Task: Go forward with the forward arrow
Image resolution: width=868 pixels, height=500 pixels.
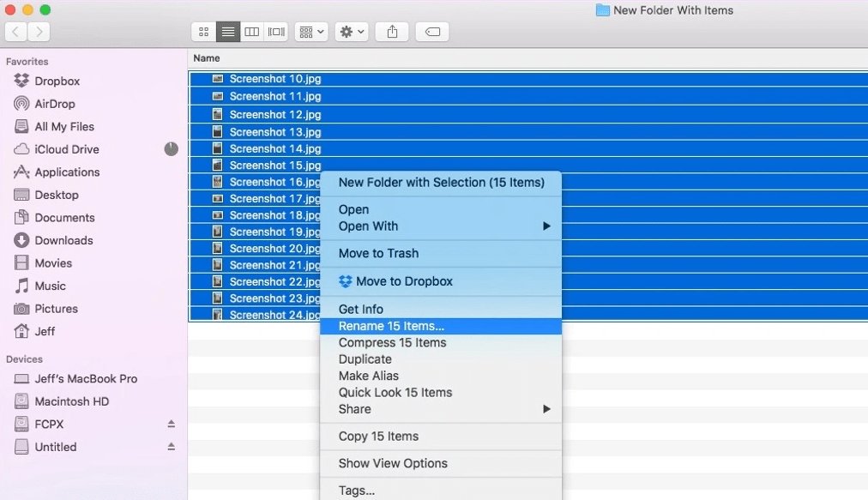Action: coord(39,32)
